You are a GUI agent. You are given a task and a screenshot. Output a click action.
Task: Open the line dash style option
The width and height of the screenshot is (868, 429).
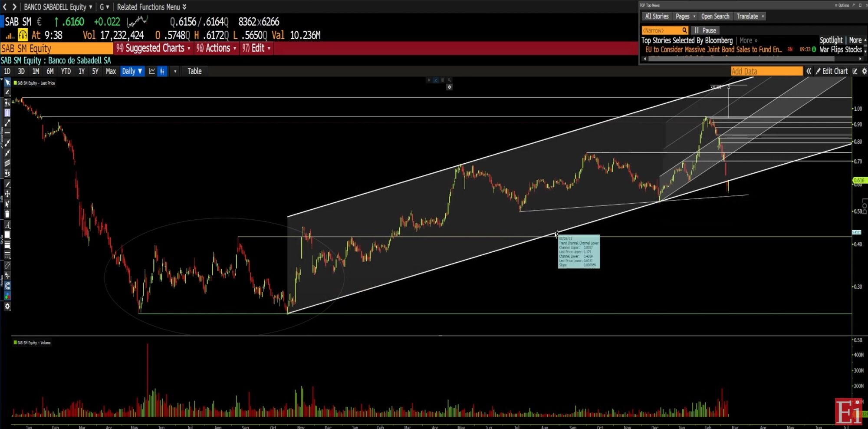7,255
